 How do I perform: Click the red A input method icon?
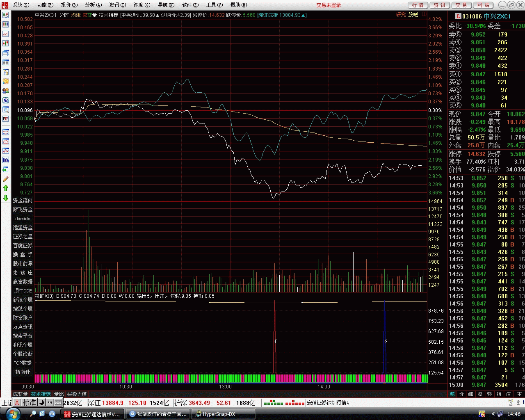(17, 402)
